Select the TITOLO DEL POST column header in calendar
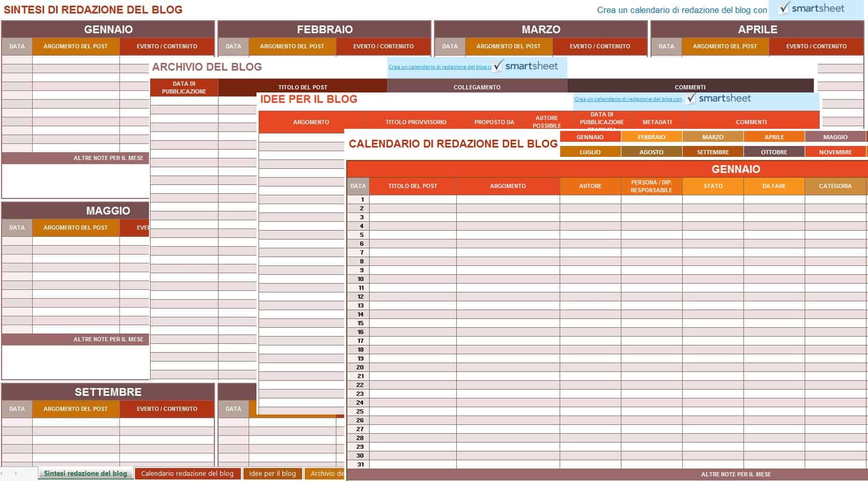 point(413,186)
